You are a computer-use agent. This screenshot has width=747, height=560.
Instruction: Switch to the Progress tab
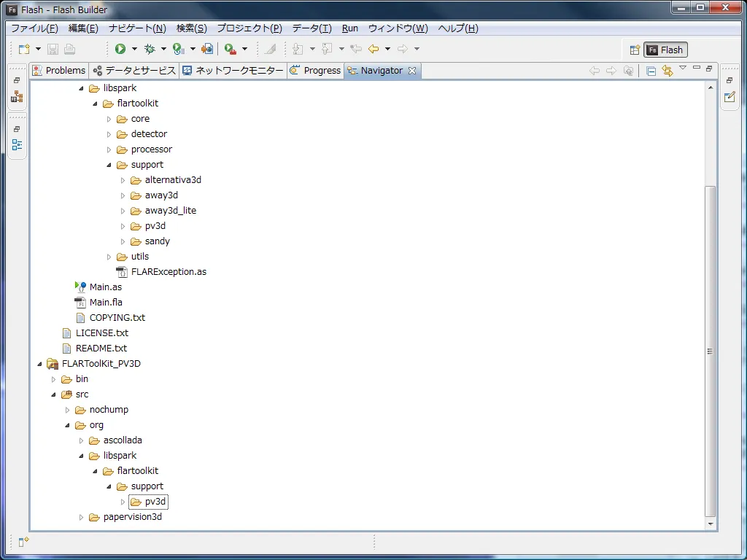click(x=315, y=71)
